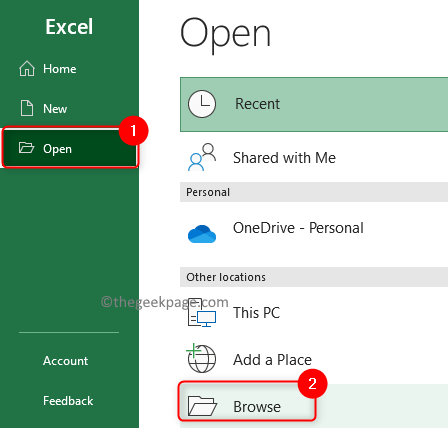Click the Shared with Me people icon
448x428 pixels.
202,157
